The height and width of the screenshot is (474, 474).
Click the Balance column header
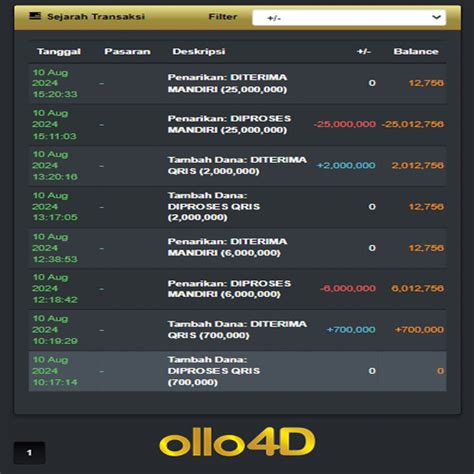point(416,52)
